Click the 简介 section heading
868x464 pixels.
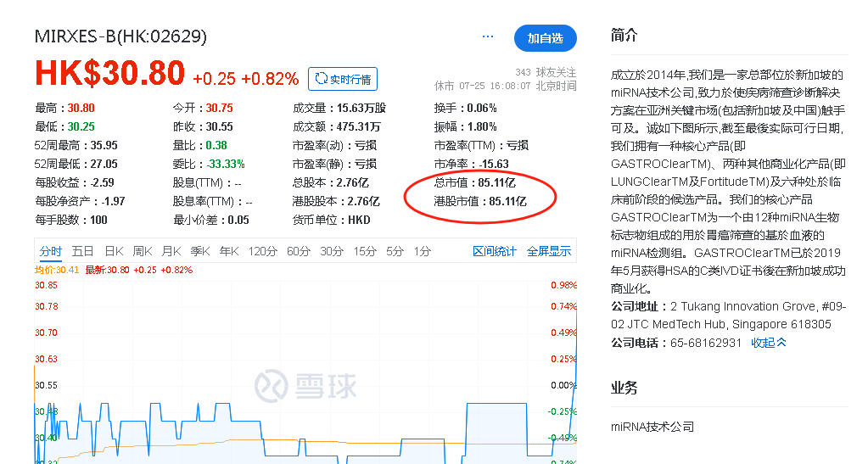[624, 36]
